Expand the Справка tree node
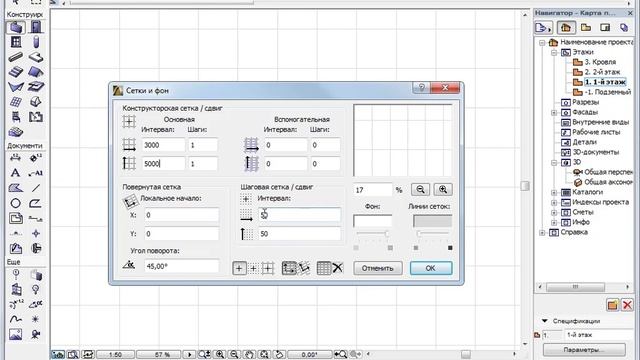 click(x=542, y=233)
